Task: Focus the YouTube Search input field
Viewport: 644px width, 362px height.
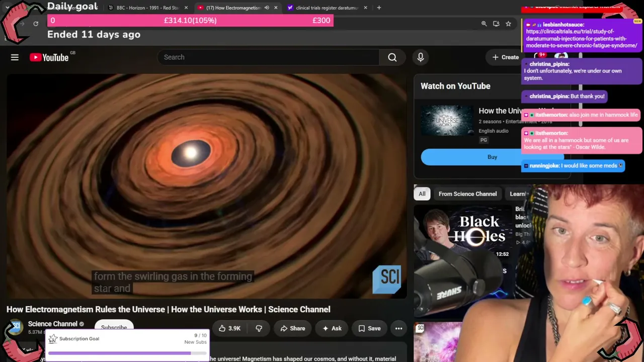Action: [x=268, y=57]
